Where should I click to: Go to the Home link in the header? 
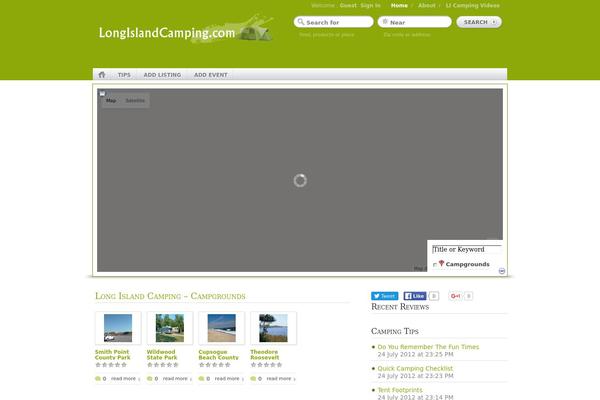coord(399,5)
